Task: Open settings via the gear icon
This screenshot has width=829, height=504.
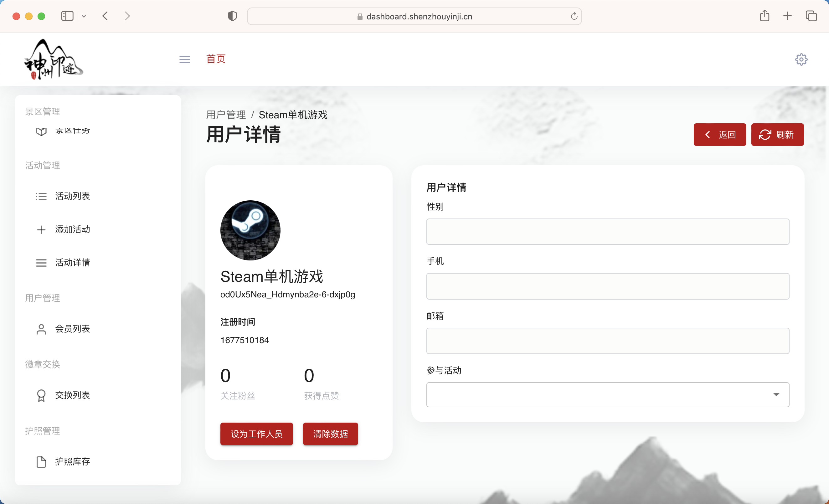Action: (x=801, y=59)
